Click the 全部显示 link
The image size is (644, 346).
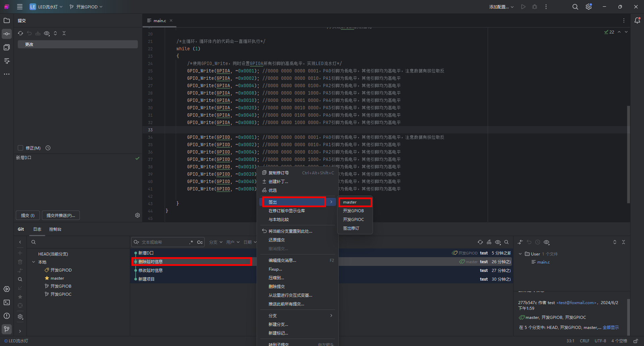click(610, 327)
